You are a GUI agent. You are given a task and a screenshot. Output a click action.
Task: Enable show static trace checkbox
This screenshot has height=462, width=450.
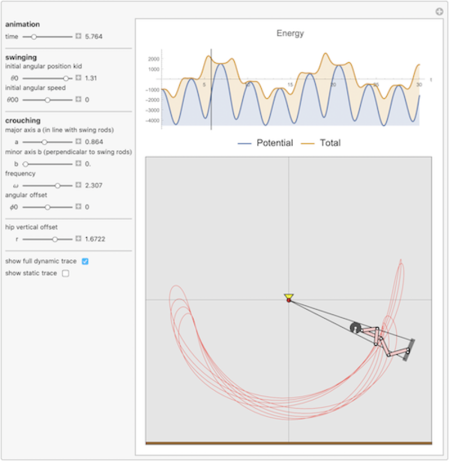66,273
